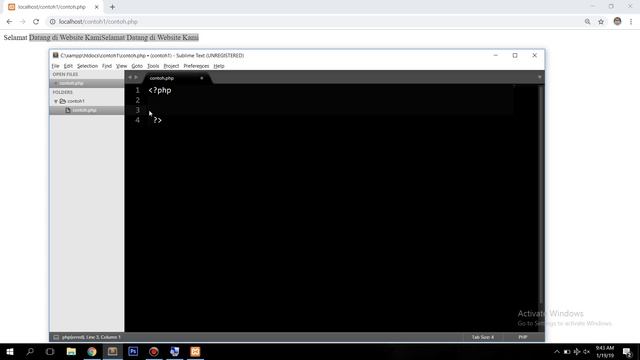Open Chrome profile avatar

[x=617, y=21]
